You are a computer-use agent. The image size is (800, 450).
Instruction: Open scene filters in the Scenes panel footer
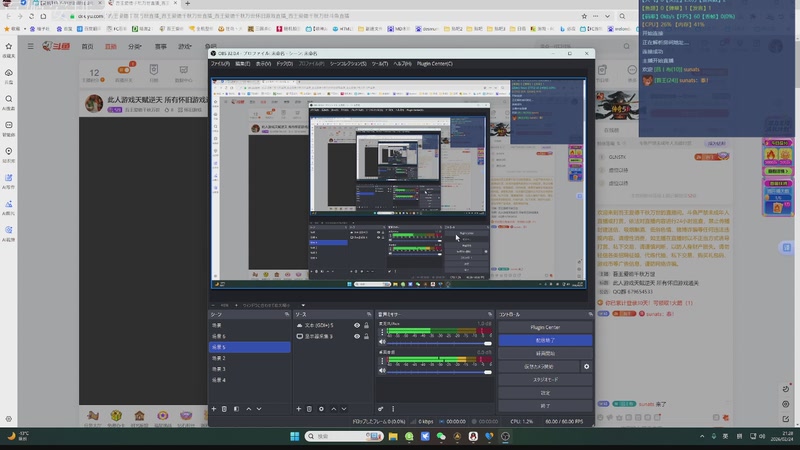click(236, 409)
